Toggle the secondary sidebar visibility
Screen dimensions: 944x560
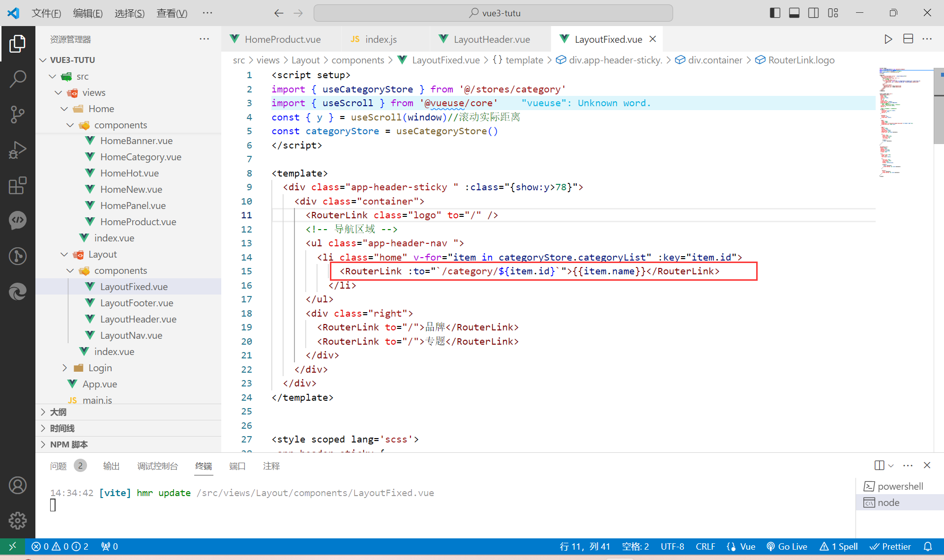(x=813, y=13)
